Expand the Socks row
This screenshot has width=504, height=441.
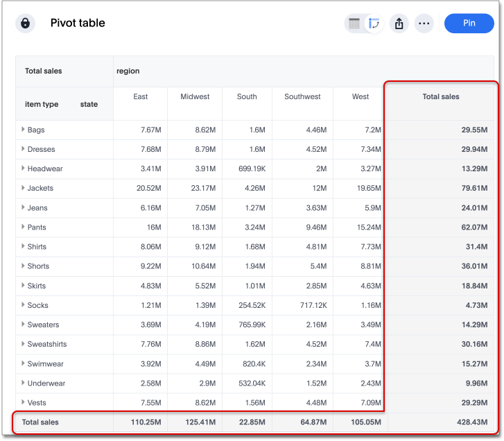23,305
